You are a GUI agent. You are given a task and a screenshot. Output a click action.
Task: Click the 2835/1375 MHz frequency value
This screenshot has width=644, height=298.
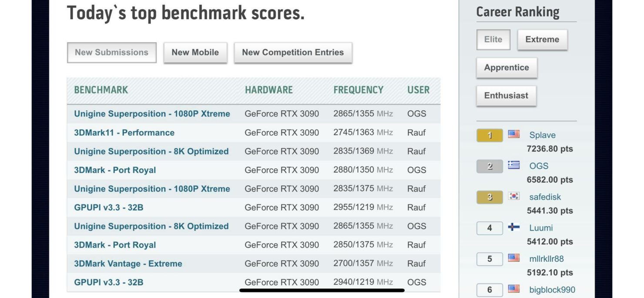[x=363, y=189]
